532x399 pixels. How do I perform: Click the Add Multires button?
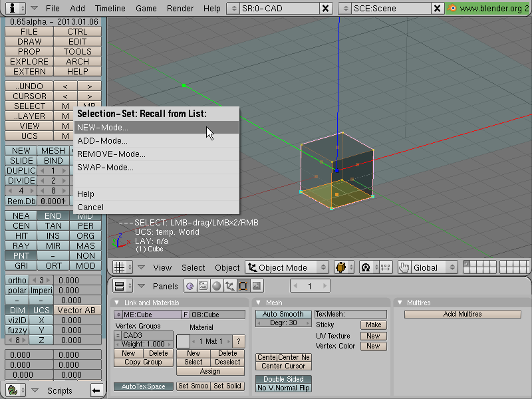pos(462,314)
